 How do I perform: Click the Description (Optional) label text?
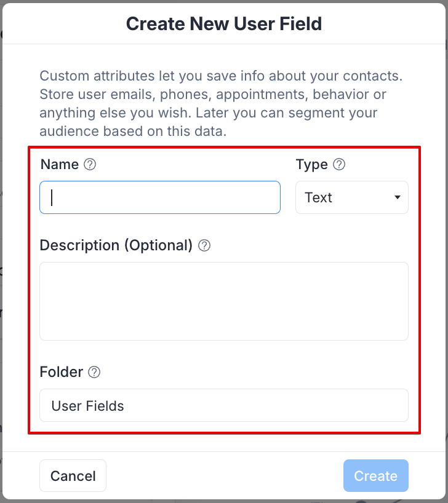(116, 245)
